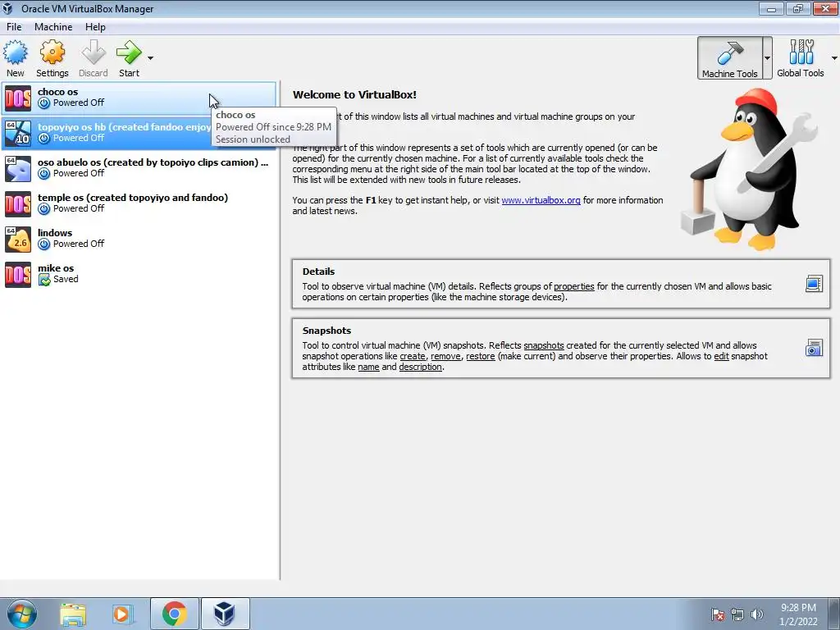Follow the remove link in Snapshots
The height and width of the screenshot is (630, 840).
click(445, 356)
